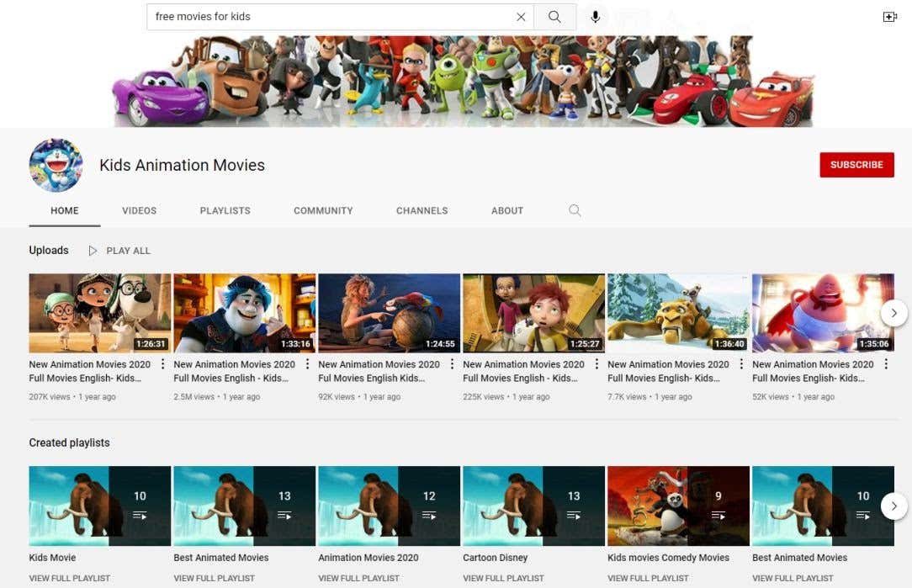This screenshot has height=588, width=912.
Task: Switch to the Videos tab
Action: [139, 210]
